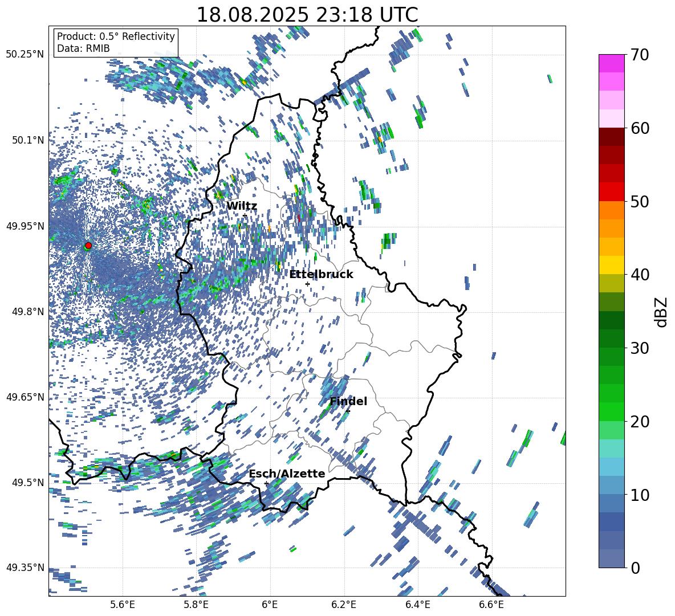Click the Wiltz city label

pyautogui.click(x=242, y=206)
